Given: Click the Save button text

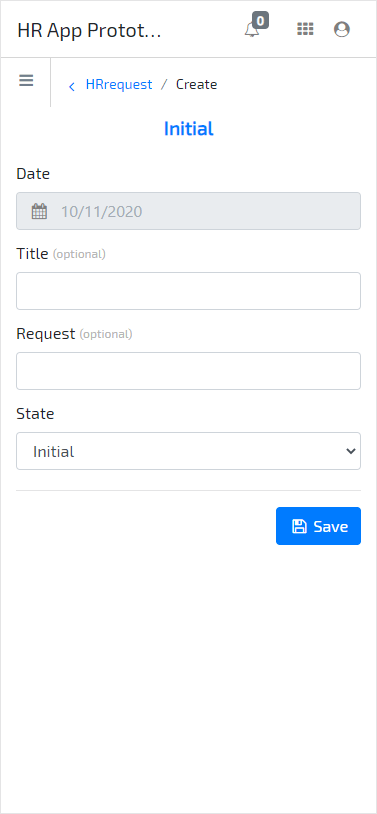Looking at the screenshot, I should point(331,526).
